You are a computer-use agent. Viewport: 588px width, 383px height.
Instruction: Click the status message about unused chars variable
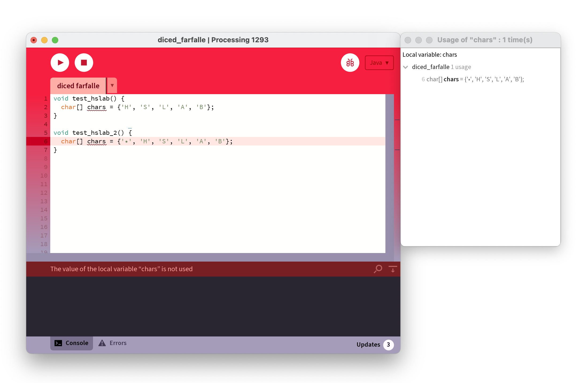[x=121, y=269]
